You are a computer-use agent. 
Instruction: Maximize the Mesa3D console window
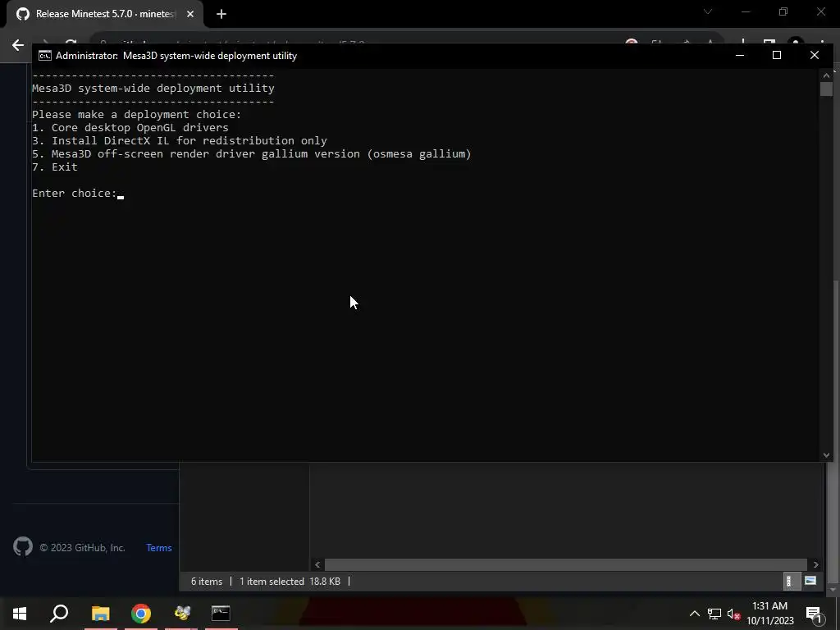pos(777,55)
